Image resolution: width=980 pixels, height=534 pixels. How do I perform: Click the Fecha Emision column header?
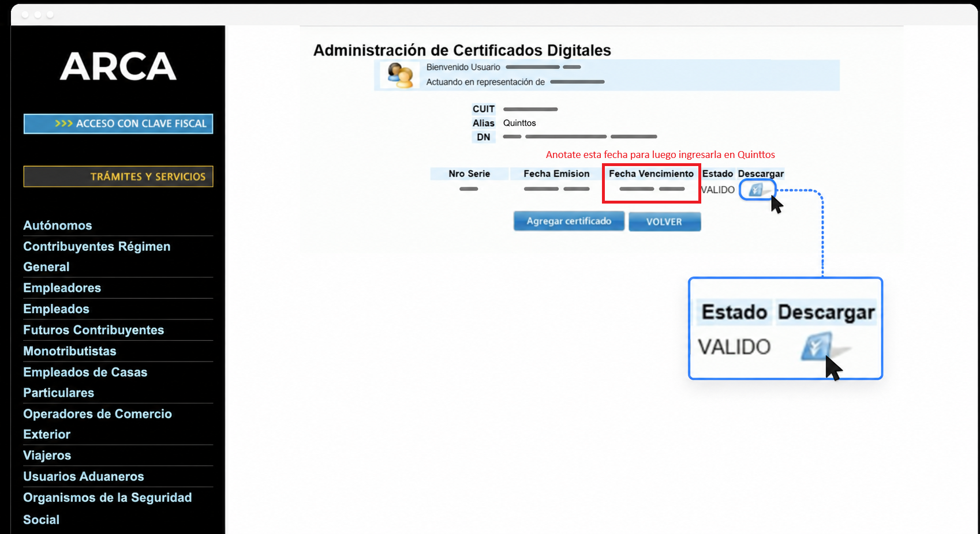pos(556,174)
